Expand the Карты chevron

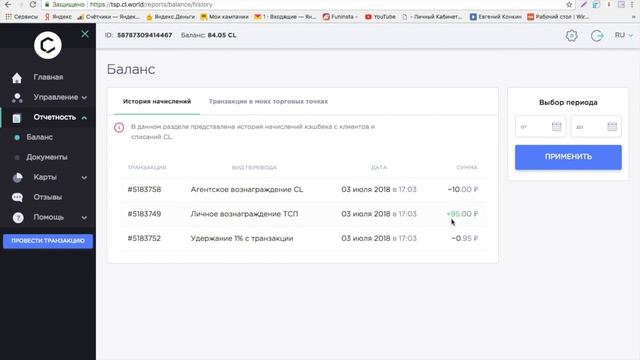click(x=84, y=178)
